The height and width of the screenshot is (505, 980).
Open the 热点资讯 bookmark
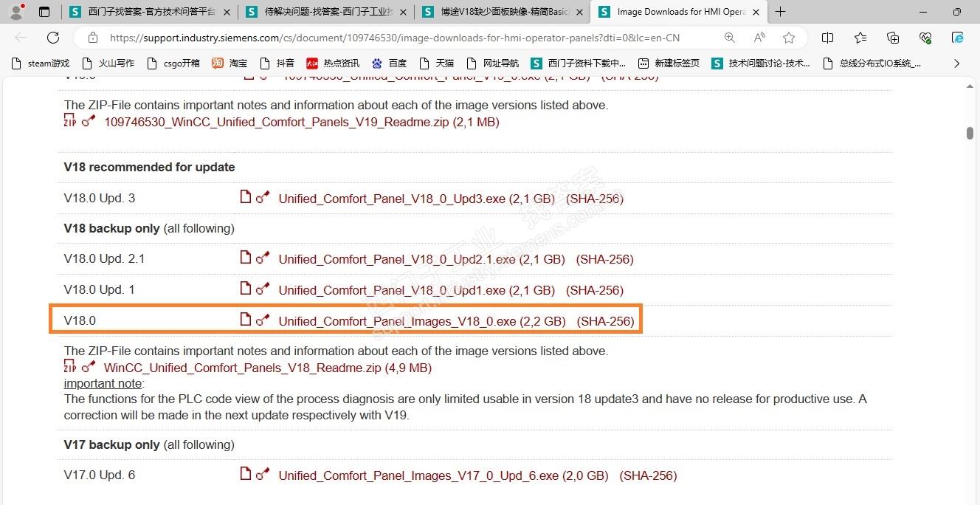[x=333, y=63]
